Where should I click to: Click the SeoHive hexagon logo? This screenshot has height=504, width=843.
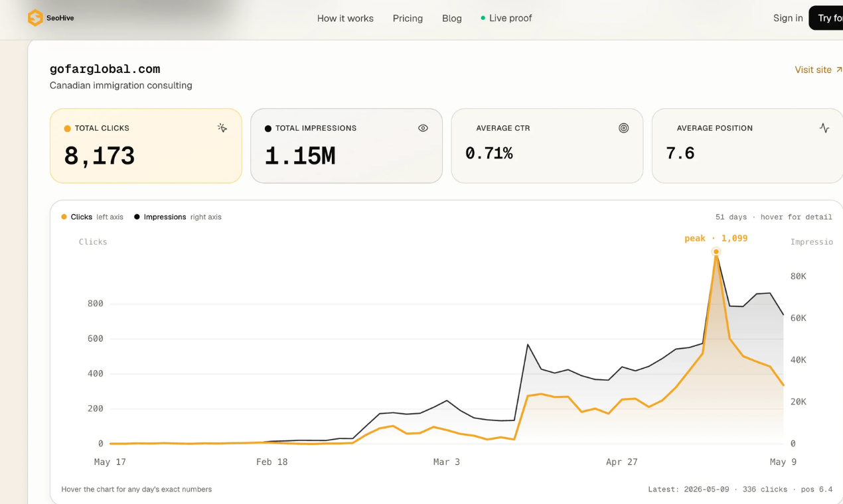tap(35, 18)
